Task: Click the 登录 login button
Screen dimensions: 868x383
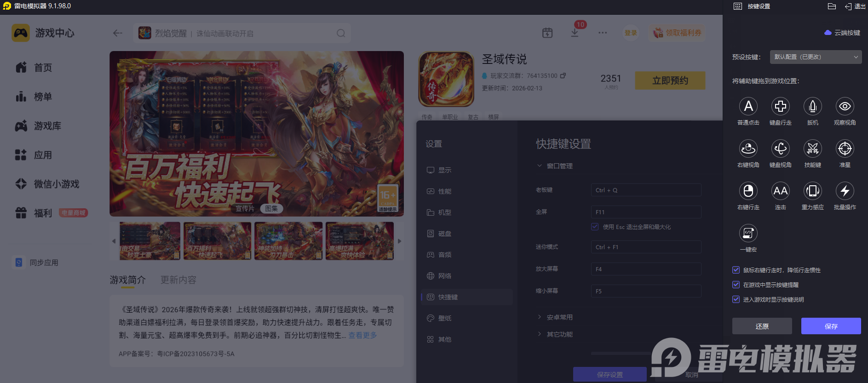Action: 631,33
